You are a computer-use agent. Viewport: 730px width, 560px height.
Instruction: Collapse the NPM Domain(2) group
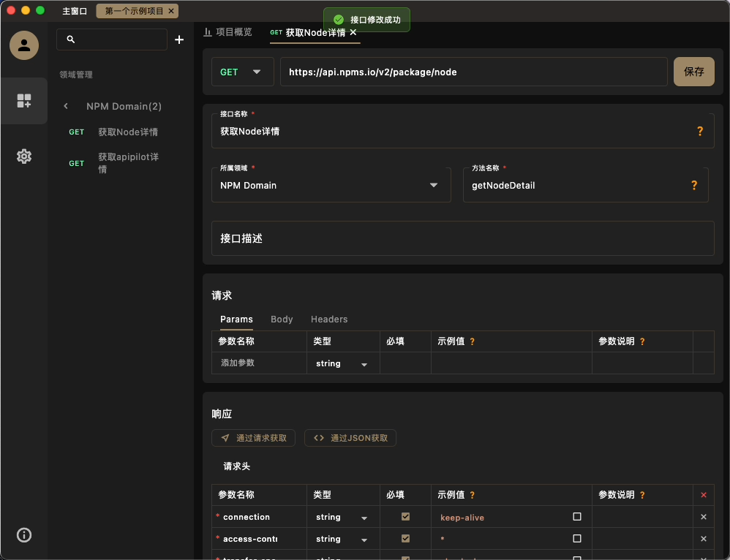pyautogui.click(x=66, y=106)
